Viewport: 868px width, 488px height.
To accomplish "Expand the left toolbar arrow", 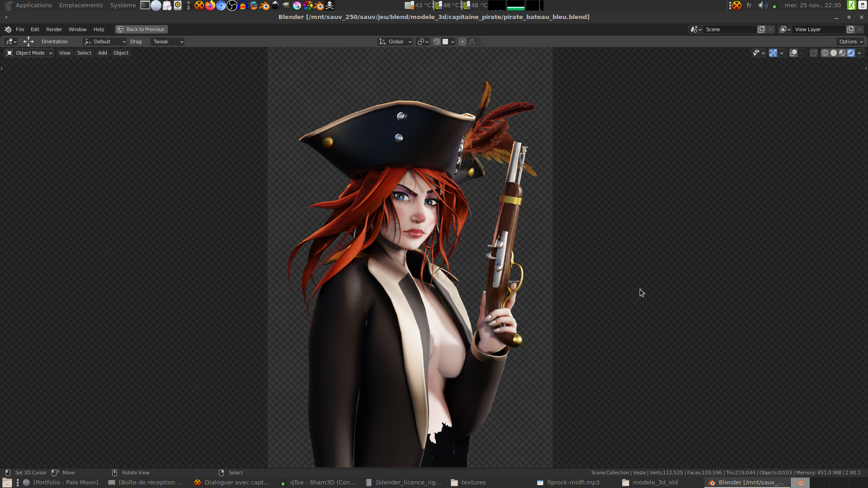I will pyautogui.click(x=2, y=68).
